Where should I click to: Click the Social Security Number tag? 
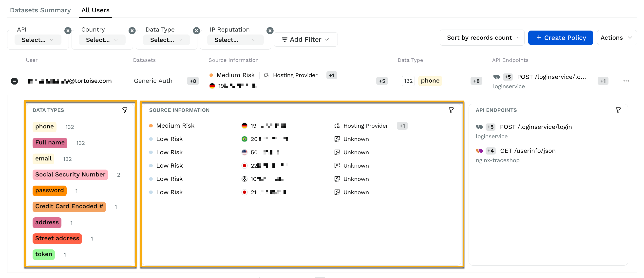pos(70,174)
